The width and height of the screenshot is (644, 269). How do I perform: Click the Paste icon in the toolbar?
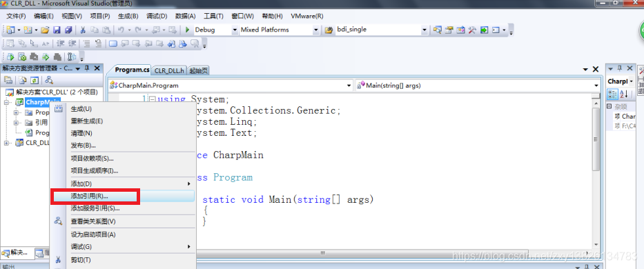tap(106, 30)
